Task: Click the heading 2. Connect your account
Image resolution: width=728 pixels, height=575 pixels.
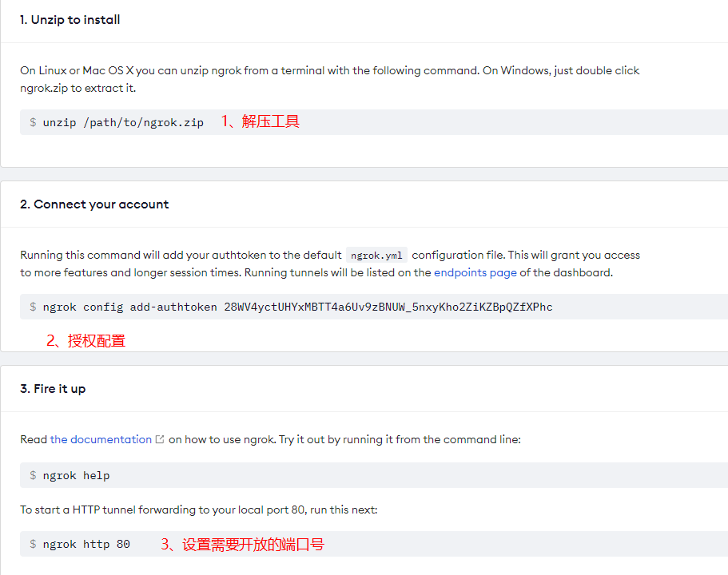Action: pyautogui.click(x=94, y=204)
